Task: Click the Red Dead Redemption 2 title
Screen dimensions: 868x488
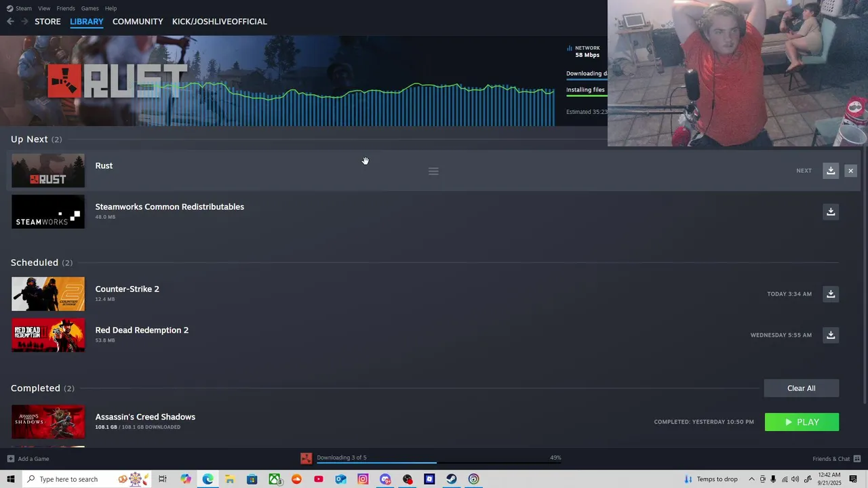Action: pyautogui.click(x=142, y=330)
